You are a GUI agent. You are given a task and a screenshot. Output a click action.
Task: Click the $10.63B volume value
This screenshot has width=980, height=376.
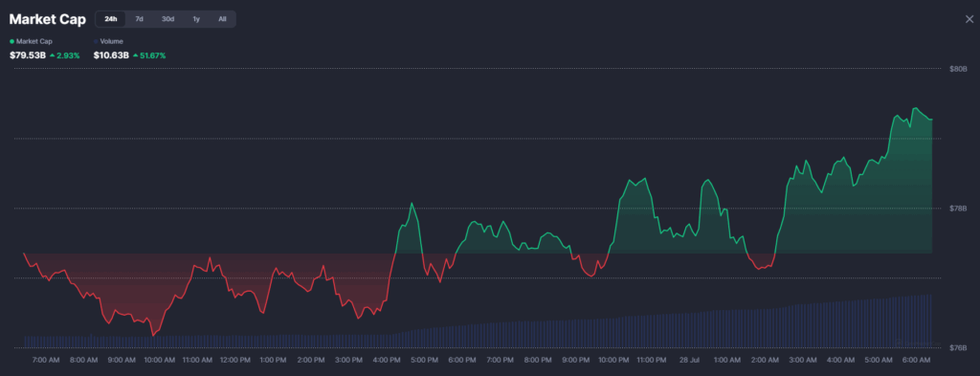click(x=111, y=55)
